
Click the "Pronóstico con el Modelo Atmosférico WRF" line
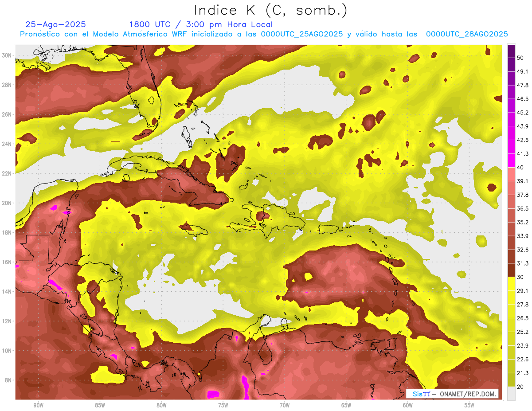[x=264, y=34]
